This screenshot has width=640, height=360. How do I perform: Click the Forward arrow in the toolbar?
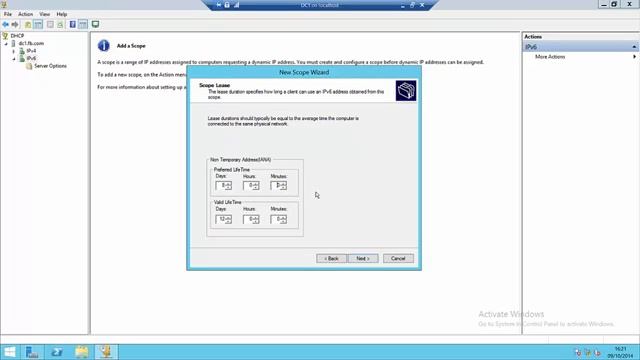(15, 24)
